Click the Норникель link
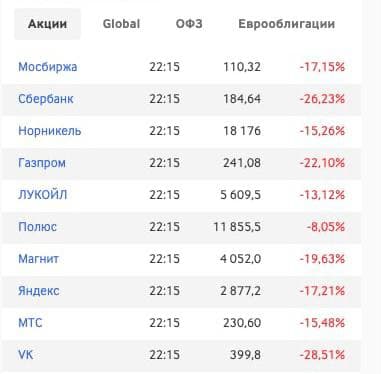This screenshot has height=374, width=381. tap(50, 131)
